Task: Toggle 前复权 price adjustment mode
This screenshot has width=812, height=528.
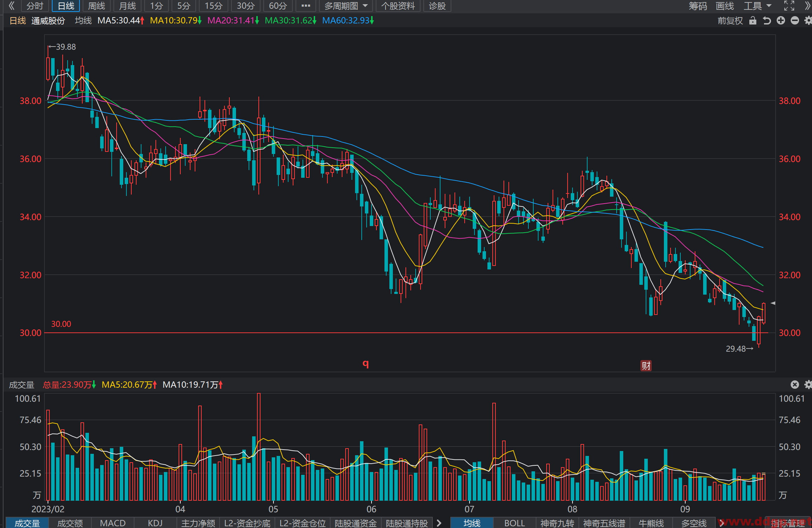Action: pos(730,21)
